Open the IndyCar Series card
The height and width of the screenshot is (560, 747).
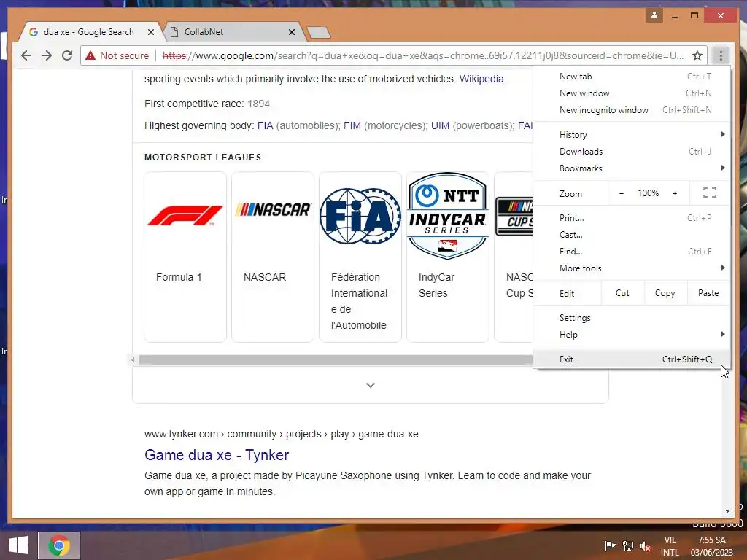tap(448, 257)
